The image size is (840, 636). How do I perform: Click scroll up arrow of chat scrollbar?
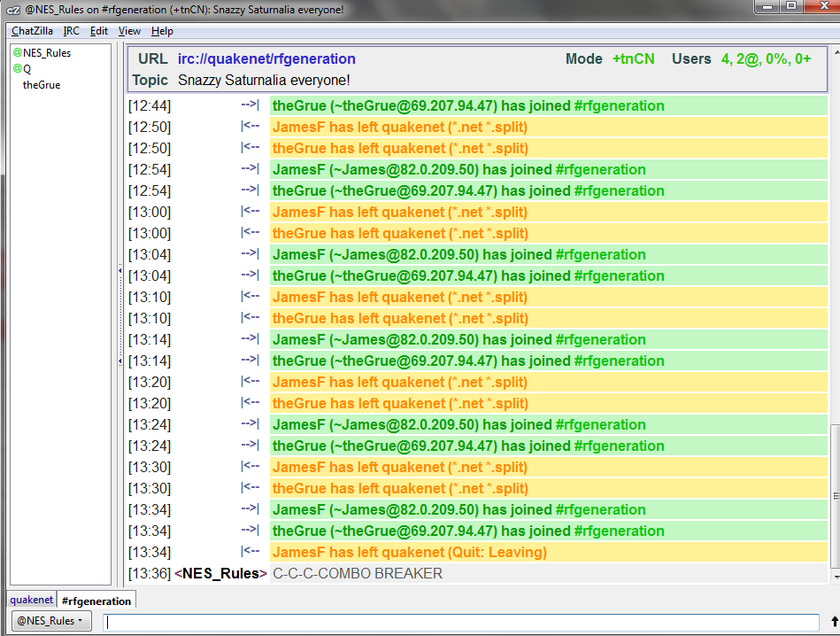point(836,52)
